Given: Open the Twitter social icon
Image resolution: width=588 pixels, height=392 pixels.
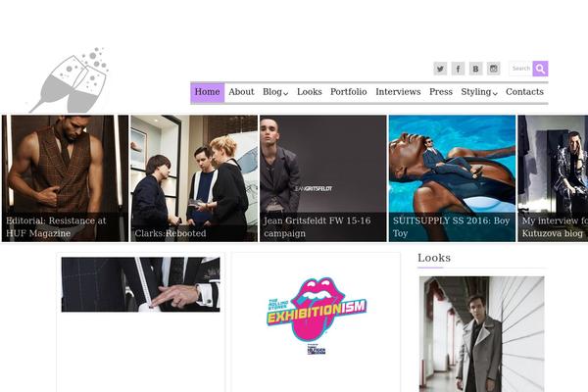Looking at the screenshot, I should pos(440,69).
